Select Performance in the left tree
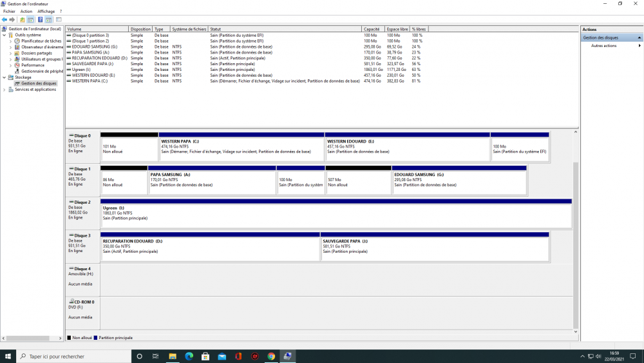Screen dimensions: 644x363 pyautogui.click(x=33, y=65)
